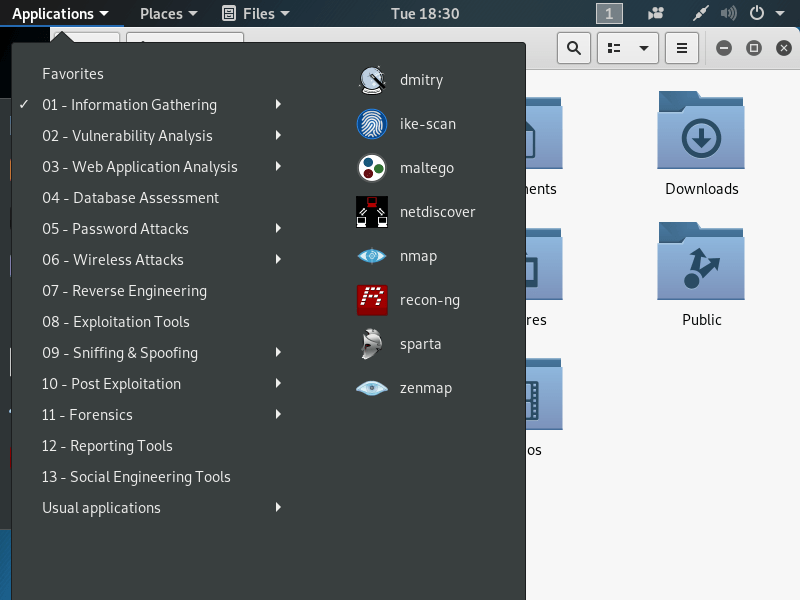Image resolution: width=800 pixels, height=600 pixels.
Task: Launch the dmitry tool icon
Action: click(x=372, y=80)
